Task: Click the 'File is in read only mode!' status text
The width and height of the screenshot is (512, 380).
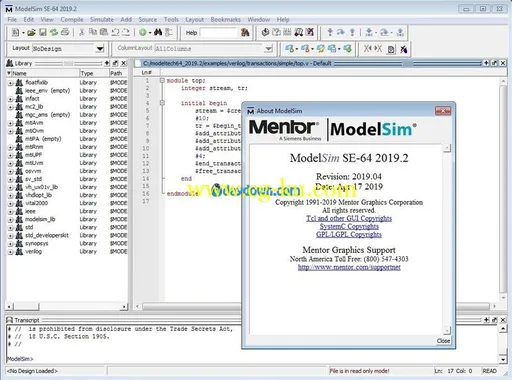Action: tap(359, 371)
